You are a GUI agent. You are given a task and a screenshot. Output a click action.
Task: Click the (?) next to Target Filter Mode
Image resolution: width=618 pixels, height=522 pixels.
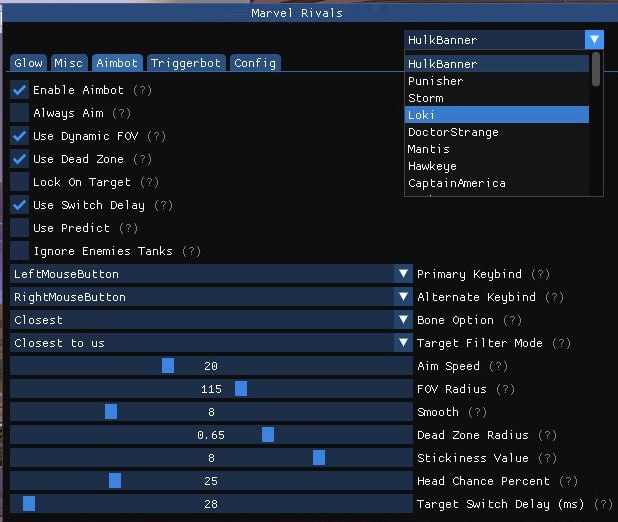point(561,343)
